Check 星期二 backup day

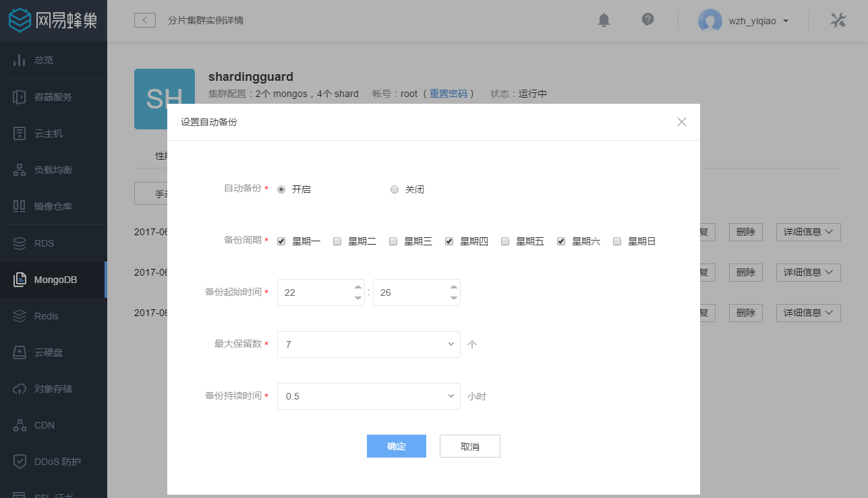coord(337,241)
